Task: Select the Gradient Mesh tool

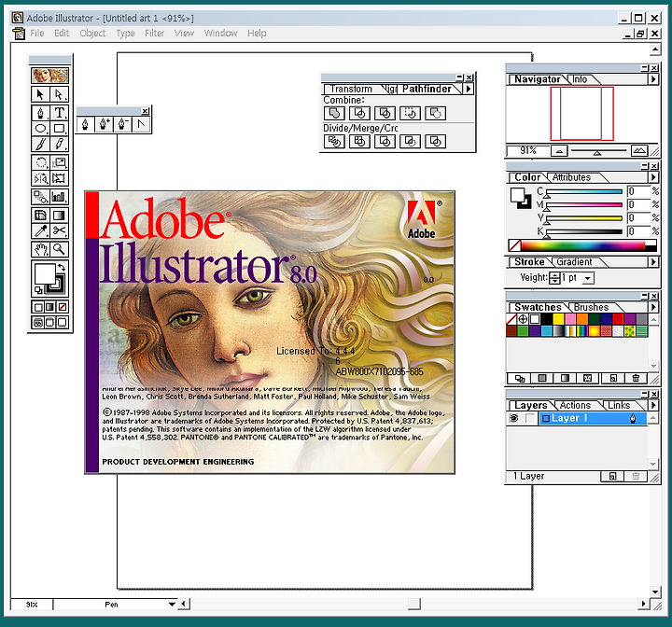Action: click(40, 216)
